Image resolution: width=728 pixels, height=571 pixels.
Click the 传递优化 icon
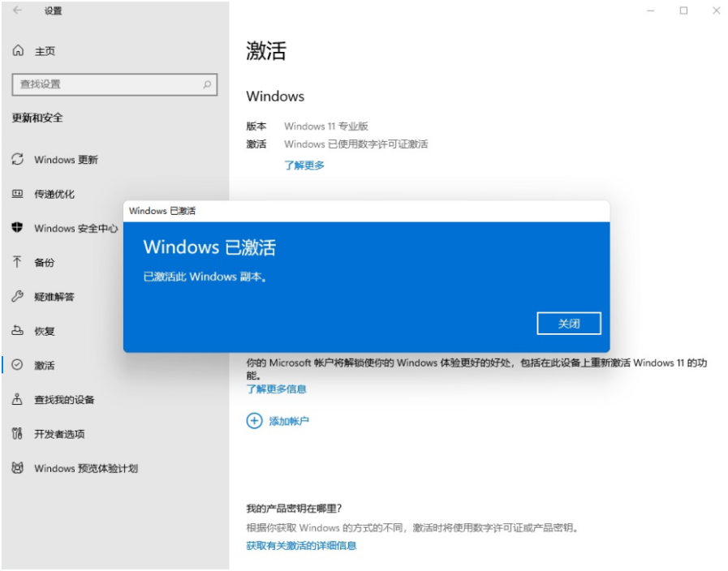click(x=18, y=193)
